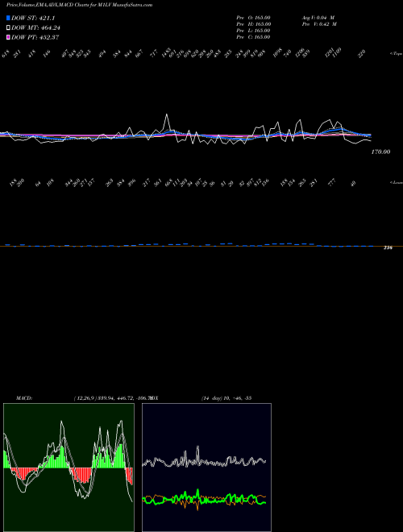This screenshot has width=403, height=532.
Task: Click the 'Pre V: 0.42 M' text
Action: pyautogui.click(x=319, y=24)
